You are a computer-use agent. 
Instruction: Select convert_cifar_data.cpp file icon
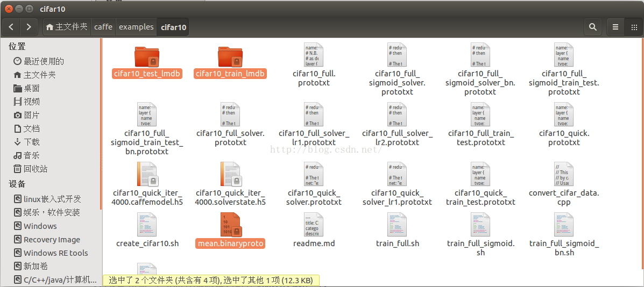click(x=563, y=174)
